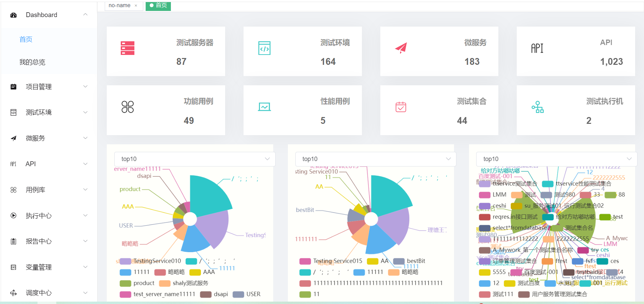Toggle the shaly测试服务 legend entry
This screenshot has height=304, width=644.
tap(184, 283)
